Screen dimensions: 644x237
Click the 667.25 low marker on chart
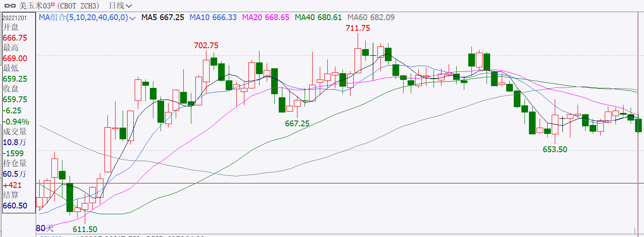coord(297,123)
